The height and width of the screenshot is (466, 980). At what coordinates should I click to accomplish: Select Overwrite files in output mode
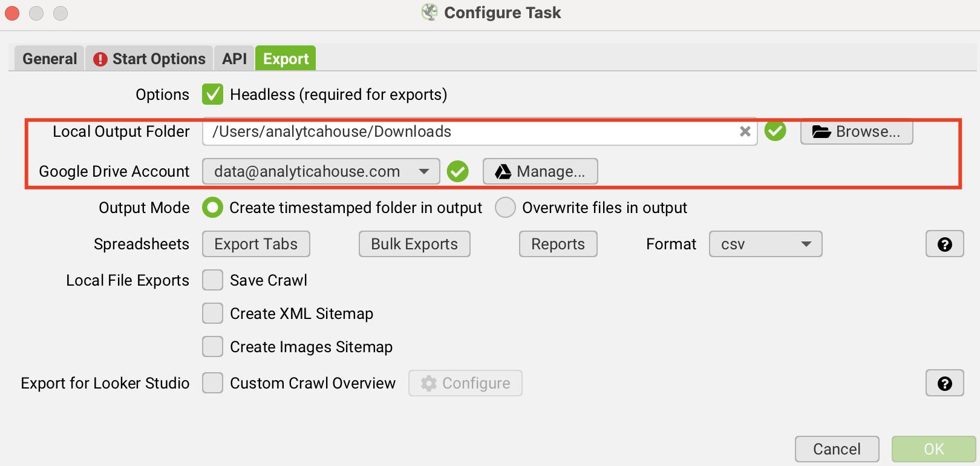[505, 208]
